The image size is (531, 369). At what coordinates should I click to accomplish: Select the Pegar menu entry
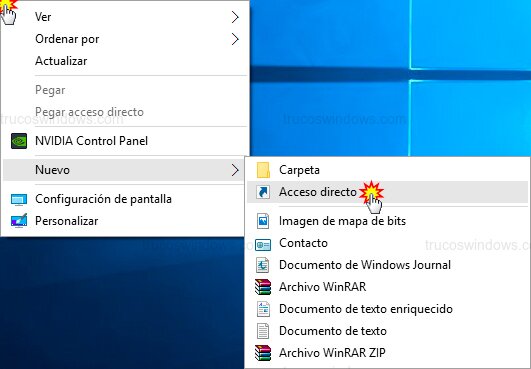pyautogui.click(x=125, y=90)
